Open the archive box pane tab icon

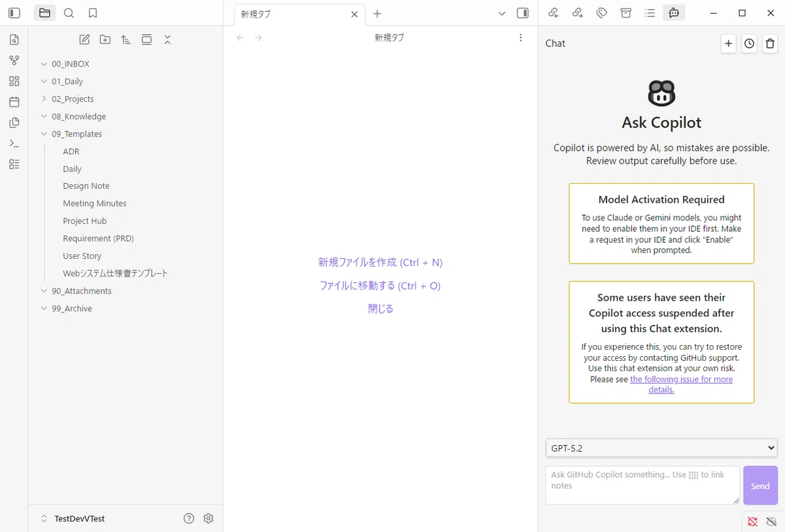626,13
